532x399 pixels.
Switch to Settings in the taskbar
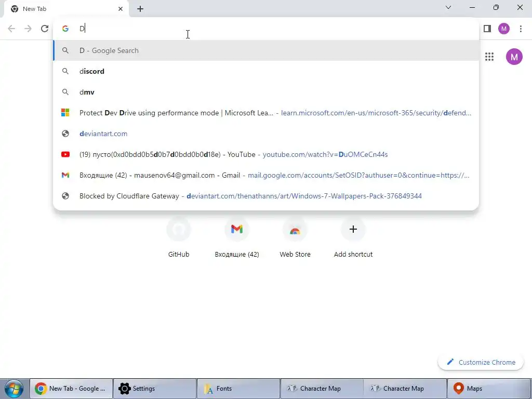click(x=155, y=389)
